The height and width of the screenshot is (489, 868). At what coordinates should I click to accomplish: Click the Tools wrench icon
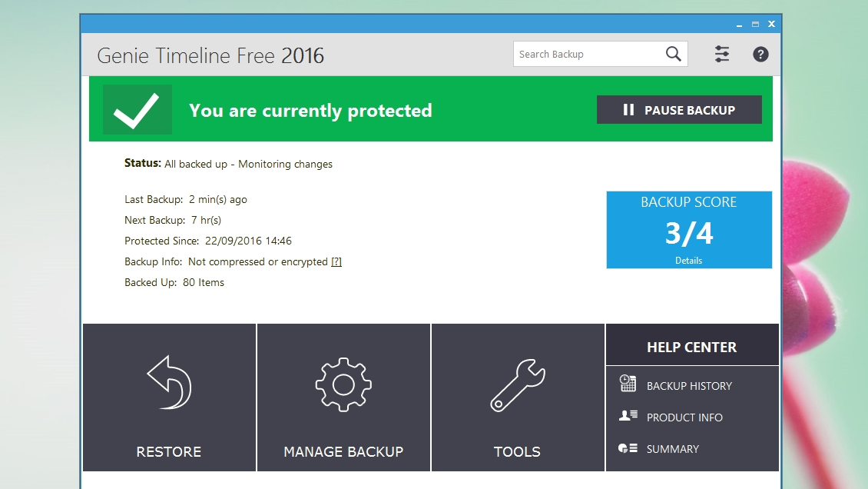coord(518,385)
